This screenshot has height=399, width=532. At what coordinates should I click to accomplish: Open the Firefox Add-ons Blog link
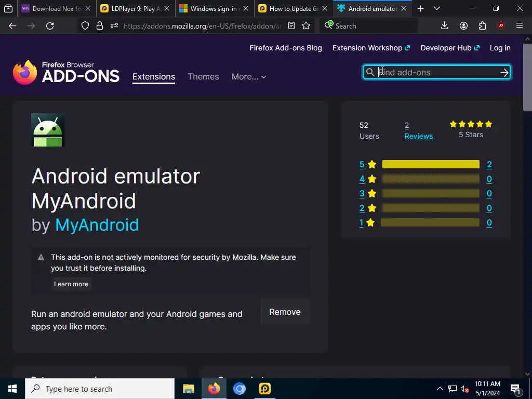point(286,48)
